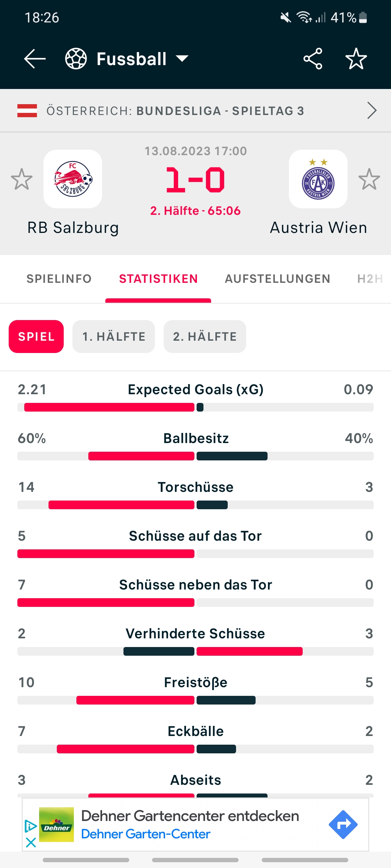391x868 pixels.
Task: Tap the Ballbesitz possession bar
Action: (x=195, y=456)
